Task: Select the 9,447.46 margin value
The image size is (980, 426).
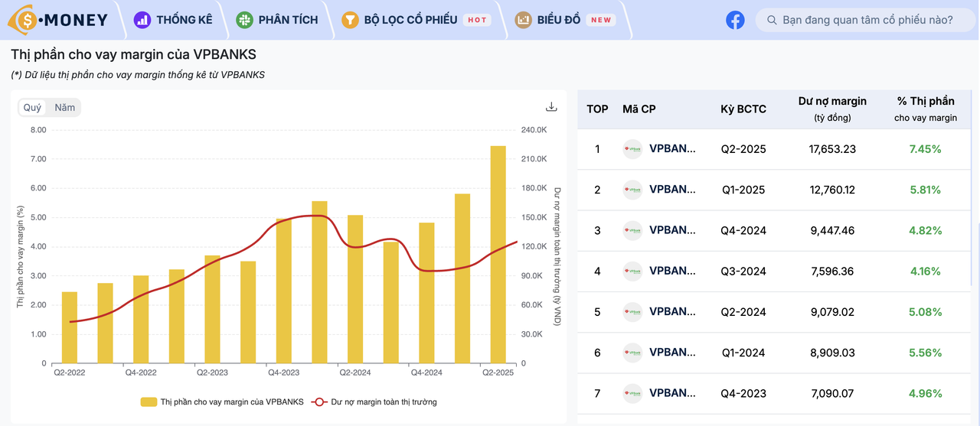Action: point(832,230)
